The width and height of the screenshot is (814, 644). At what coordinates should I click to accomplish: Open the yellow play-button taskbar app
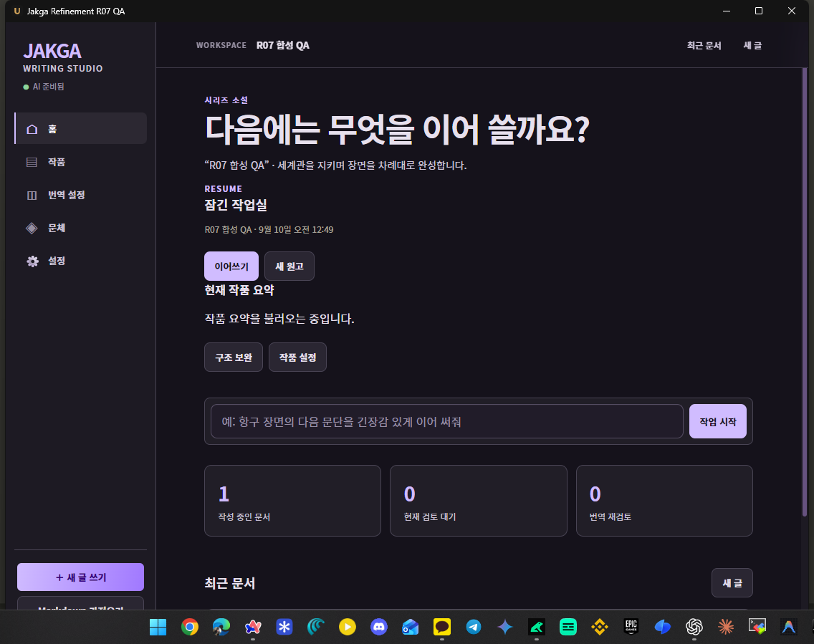(x=348, y=627)
